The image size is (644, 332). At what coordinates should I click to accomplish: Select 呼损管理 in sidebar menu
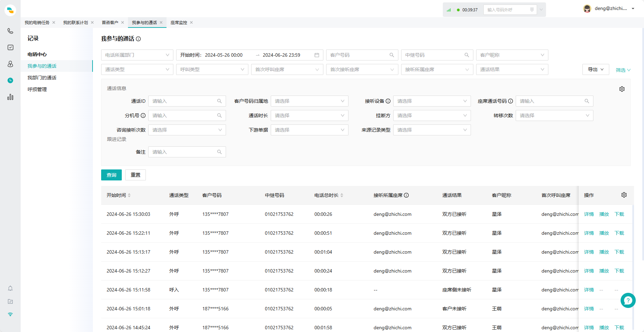(x=37, y=89)
